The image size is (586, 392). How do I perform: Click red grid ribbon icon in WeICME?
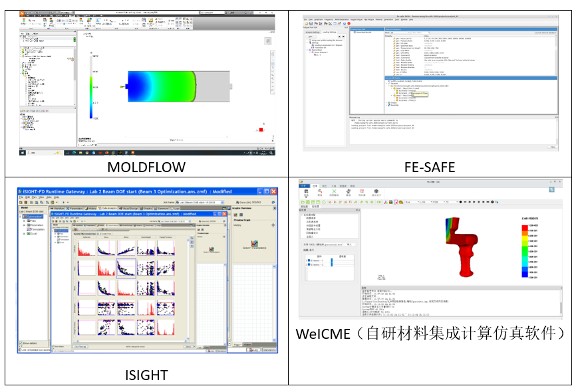coord(362,191)
